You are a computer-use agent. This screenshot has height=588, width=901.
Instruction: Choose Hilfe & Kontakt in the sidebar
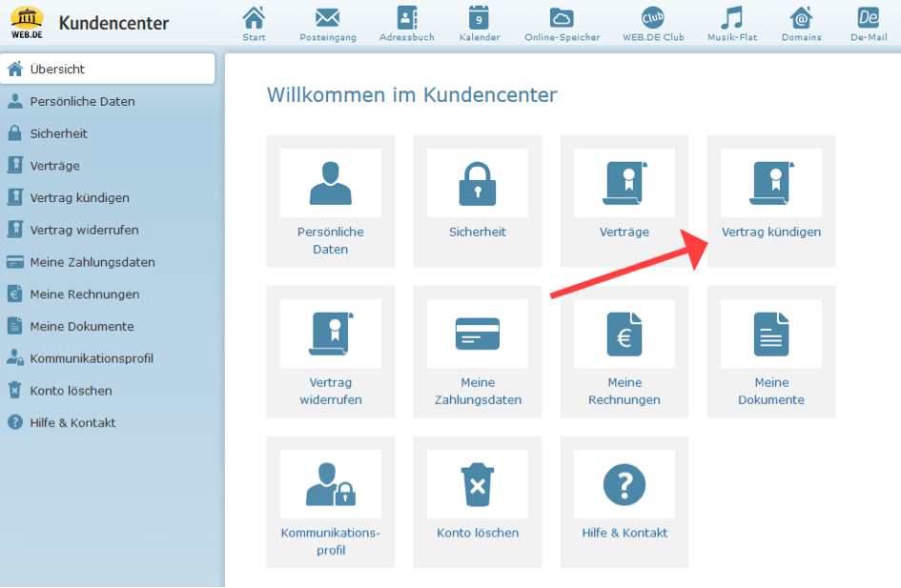point(108,422)
